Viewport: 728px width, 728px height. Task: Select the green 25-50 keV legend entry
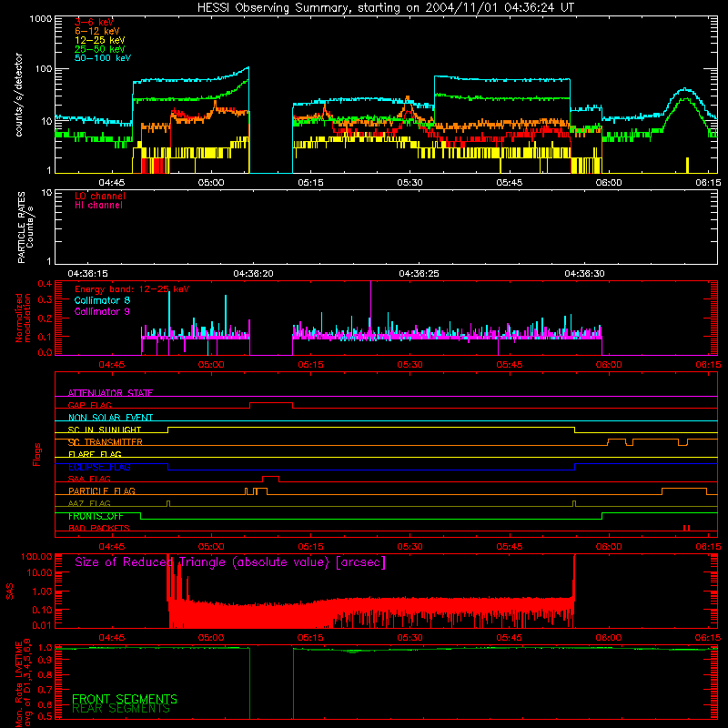(x=99, y=49)
